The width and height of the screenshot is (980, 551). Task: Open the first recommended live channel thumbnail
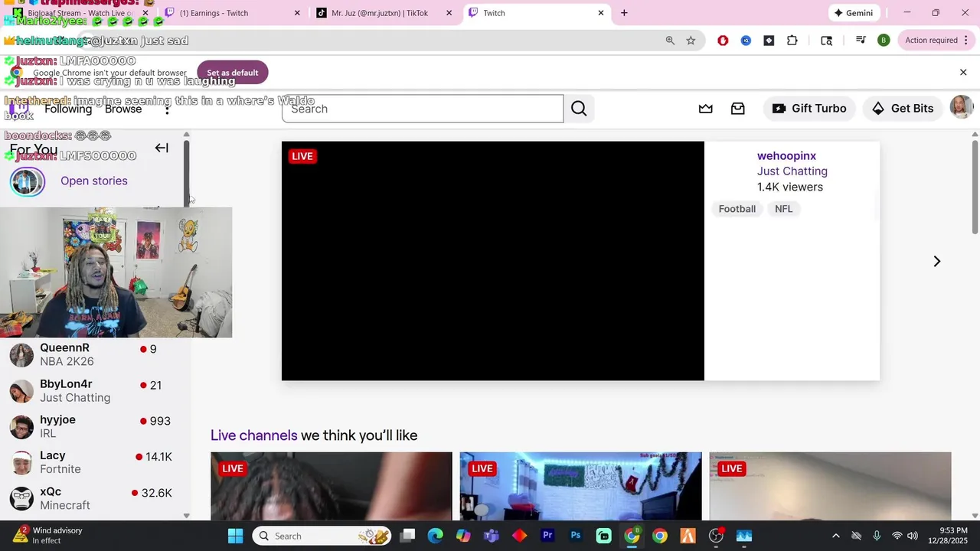(x=332, y=486)
